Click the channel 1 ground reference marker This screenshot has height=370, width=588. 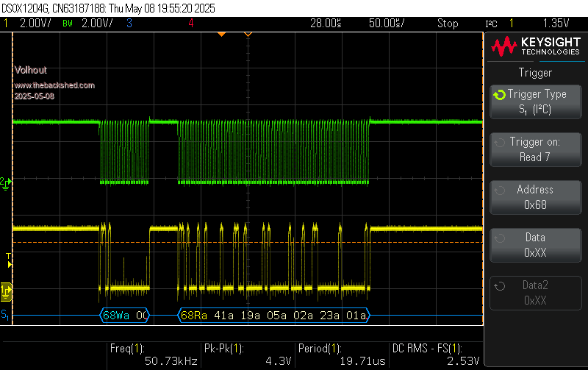point(7,291)
